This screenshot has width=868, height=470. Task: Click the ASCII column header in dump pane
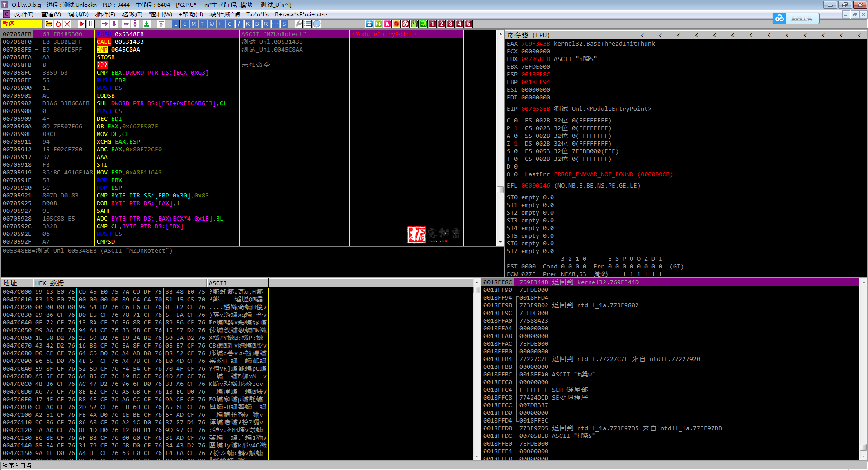click(237, 283)
